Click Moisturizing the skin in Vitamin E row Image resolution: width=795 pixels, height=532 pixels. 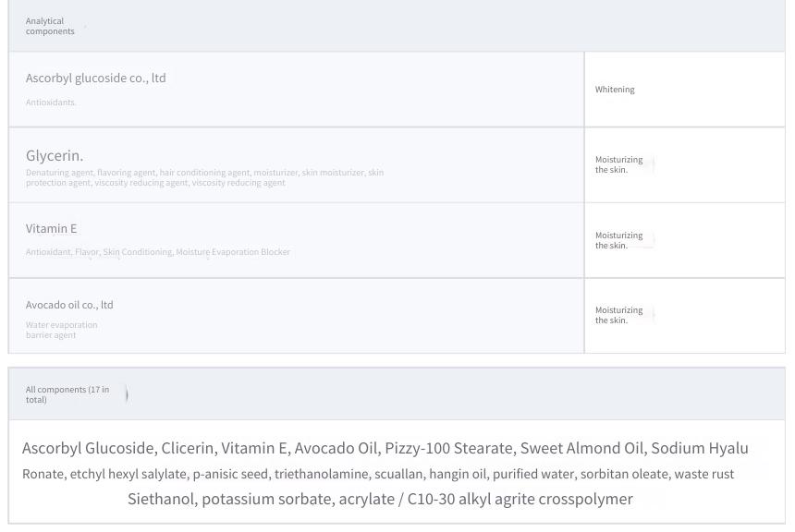point(618,240)
